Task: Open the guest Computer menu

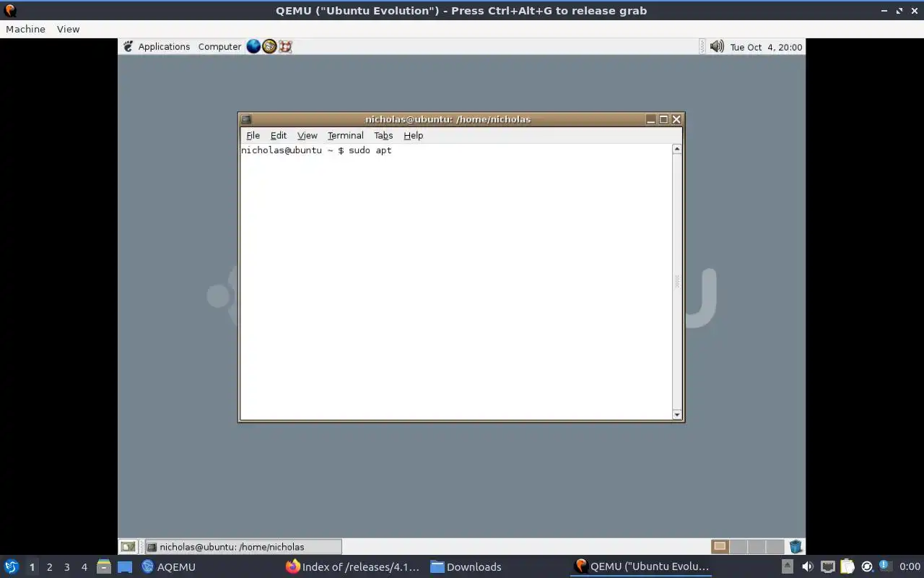Action: pos(219,46)
